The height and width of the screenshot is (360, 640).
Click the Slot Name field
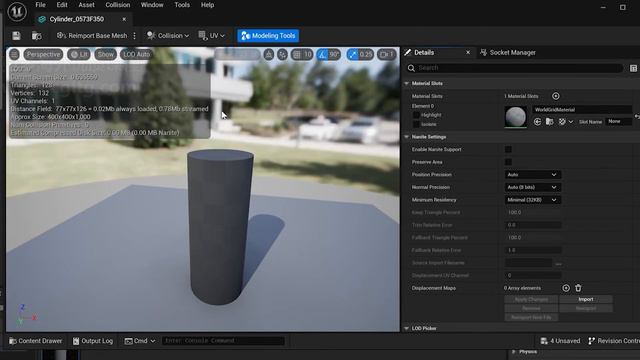click(x=619, y=122)
